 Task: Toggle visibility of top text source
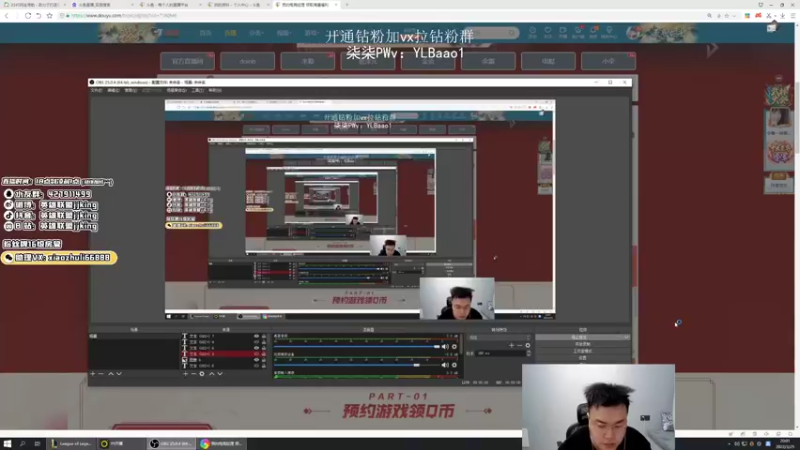(257, 336)
